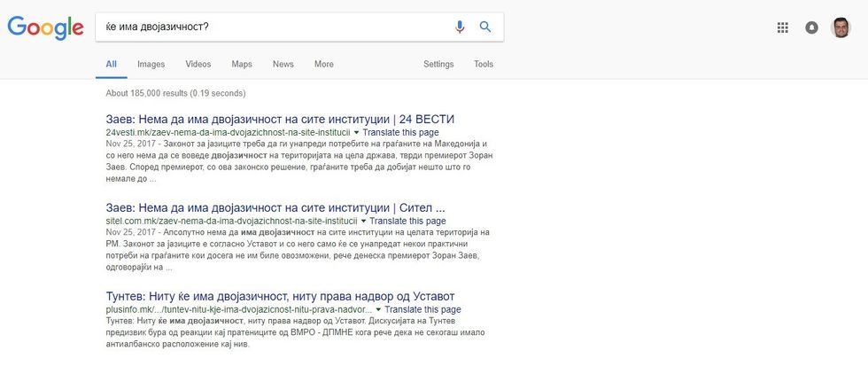Click the magnifying glass search button

[x=485, y=27]
